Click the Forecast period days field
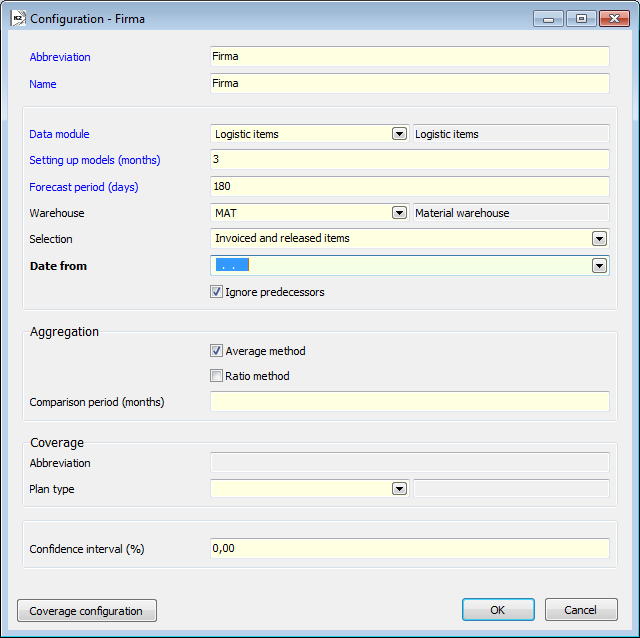This screenshot has width=640, height=638. point(409,186)
